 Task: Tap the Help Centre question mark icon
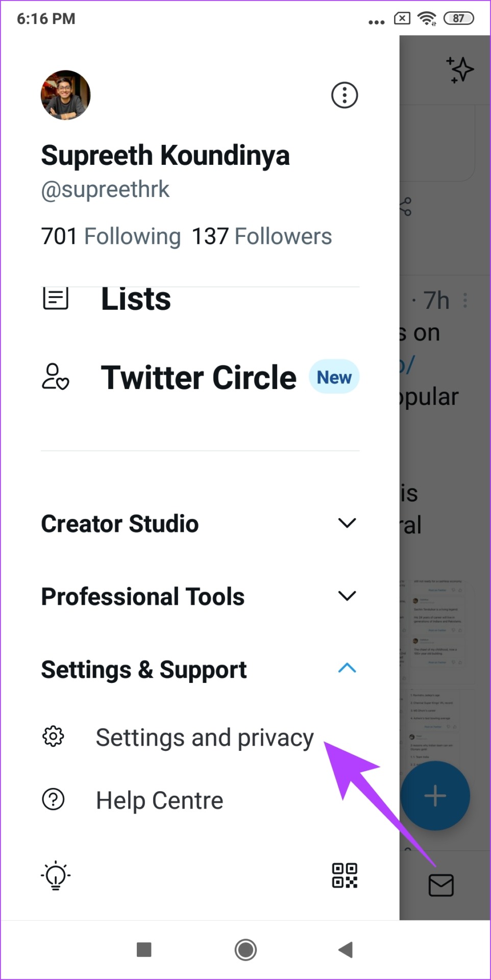53,799
